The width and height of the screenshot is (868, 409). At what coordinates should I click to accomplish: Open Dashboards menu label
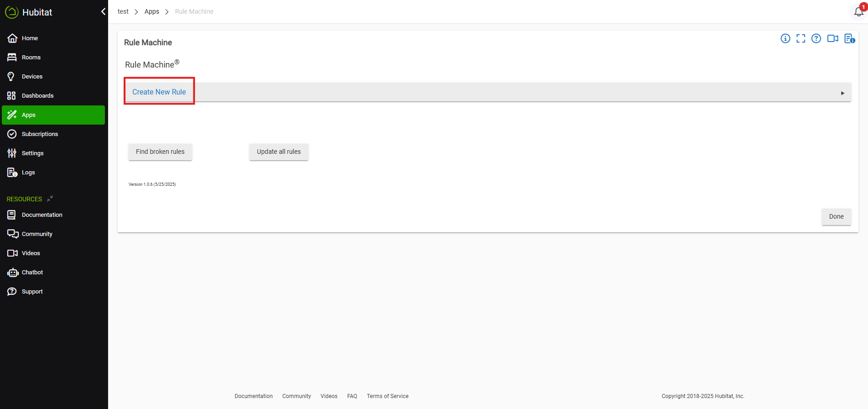pyautogui.click(x=38, y=95)
